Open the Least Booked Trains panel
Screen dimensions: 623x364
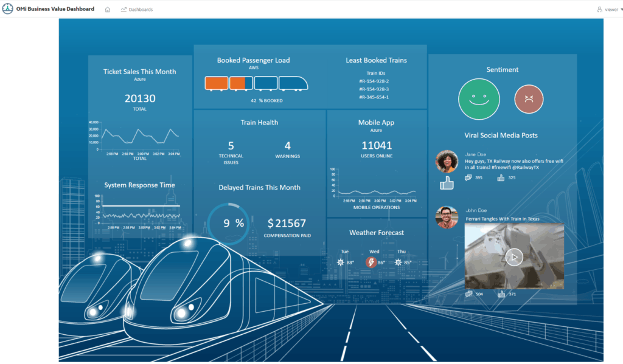pos(376,60)
